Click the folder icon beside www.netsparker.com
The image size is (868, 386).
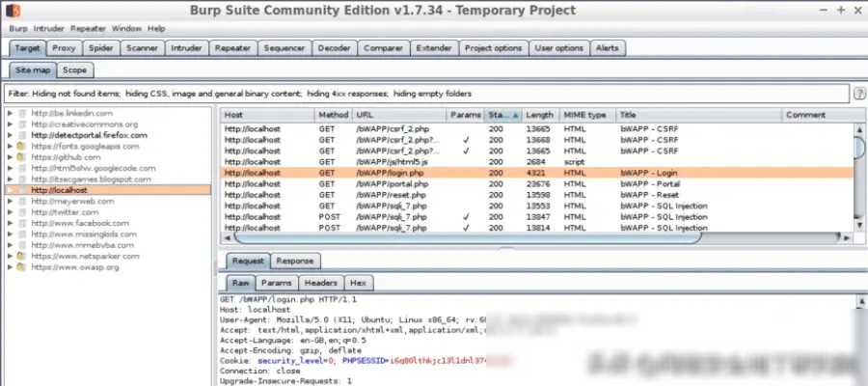click(x=21, y=256)
